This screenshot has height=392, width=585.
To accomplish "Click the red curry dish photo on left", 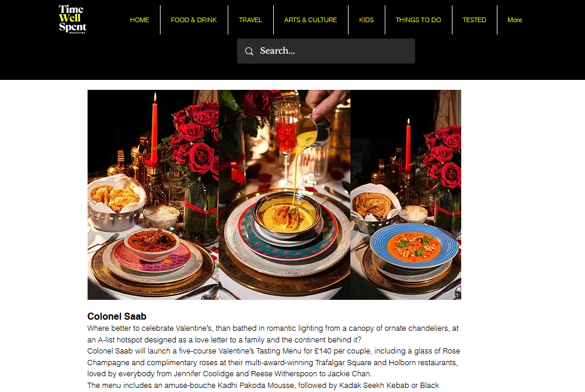I will [153, 194].
